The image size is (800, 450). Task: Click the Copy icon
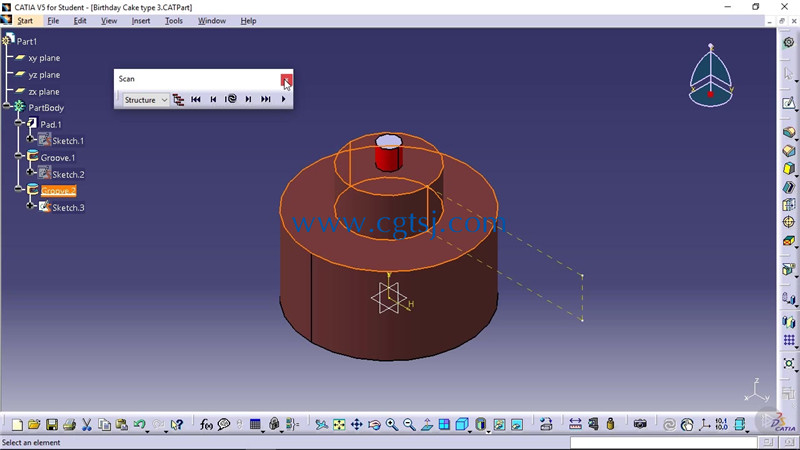[104, 424]
